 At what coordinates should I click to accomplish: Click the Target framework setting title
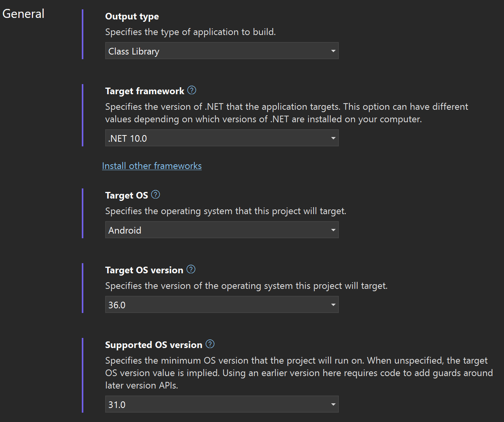pyautogui.click(x=145, y=91)
